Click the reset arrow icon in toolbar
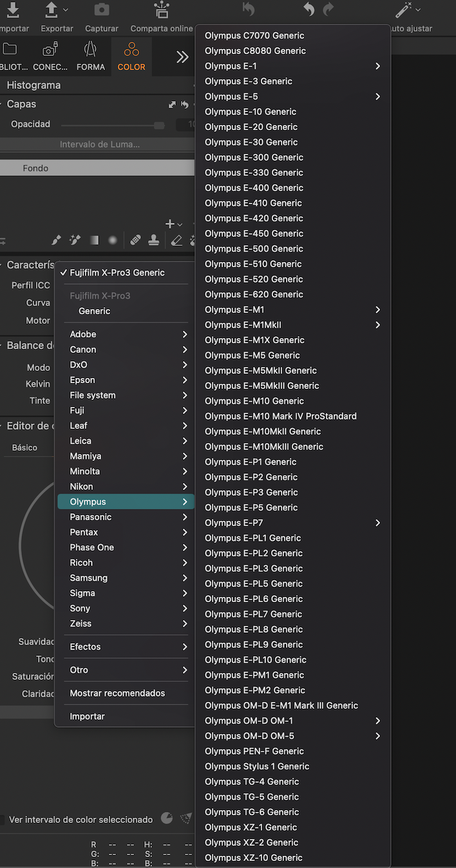This screenshot has width=456, height=868. [x=249, y=10]
